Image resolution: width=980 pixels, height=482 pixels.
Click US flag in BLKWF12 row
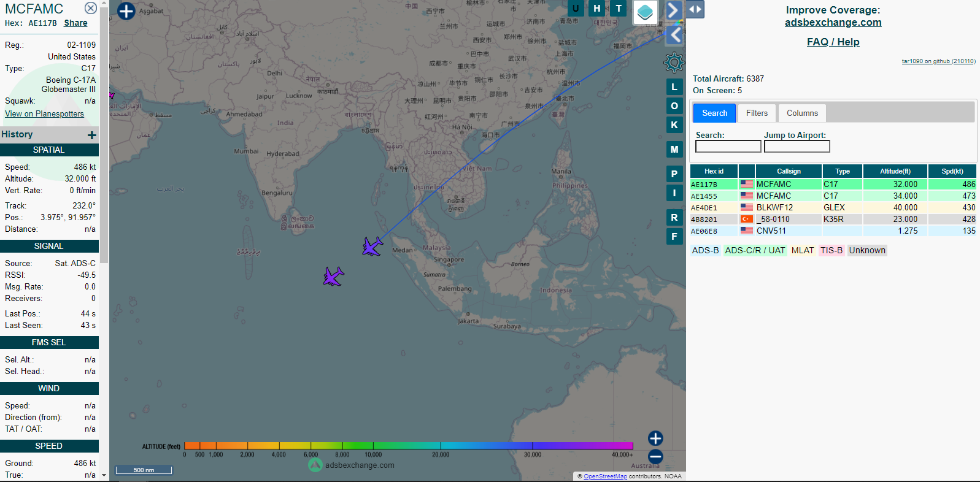point(746,207)
